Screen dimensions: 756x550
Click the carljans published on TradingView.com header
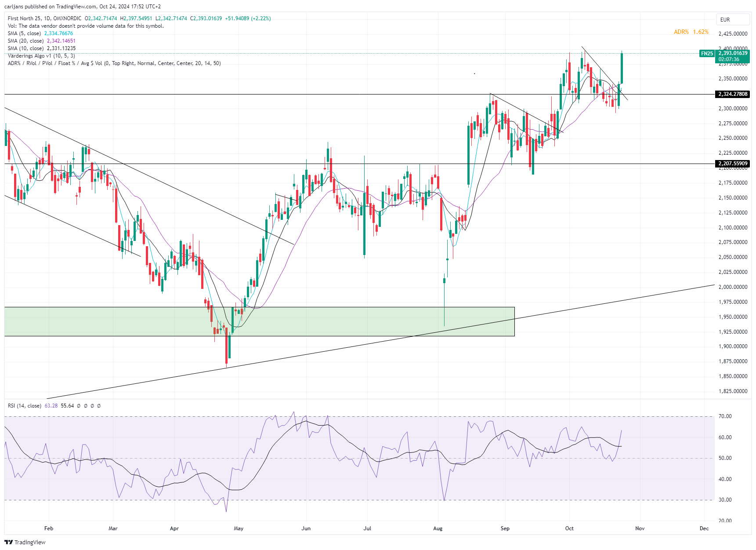coord(83,7)
